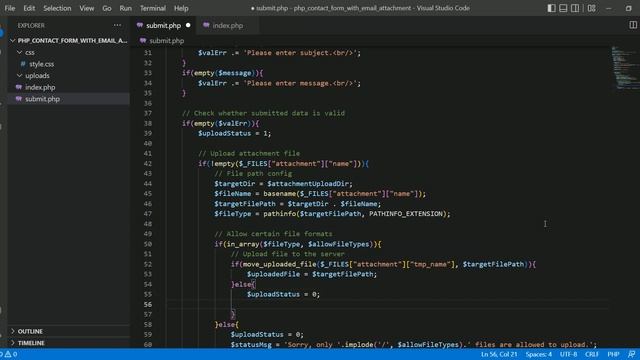Click PATHINFO_EXTENSION on line 47

tap(406, 214)
